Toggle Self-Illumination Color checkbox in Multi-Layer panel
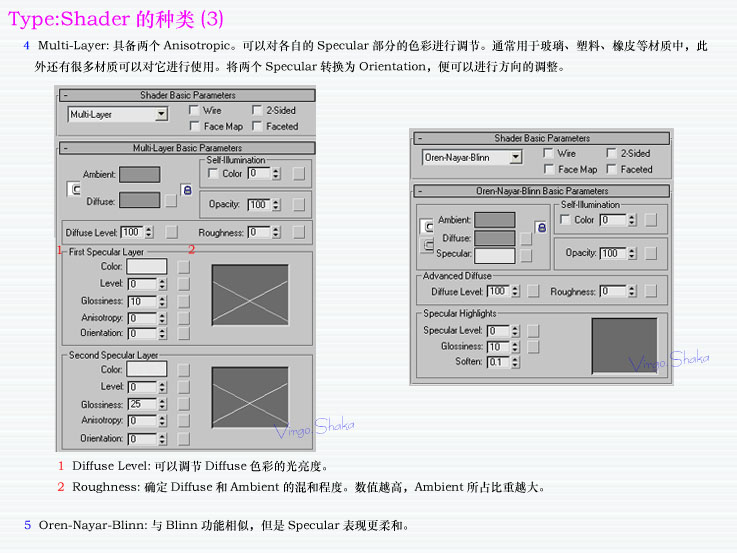 pyautogui.click(x=213, y=174)
